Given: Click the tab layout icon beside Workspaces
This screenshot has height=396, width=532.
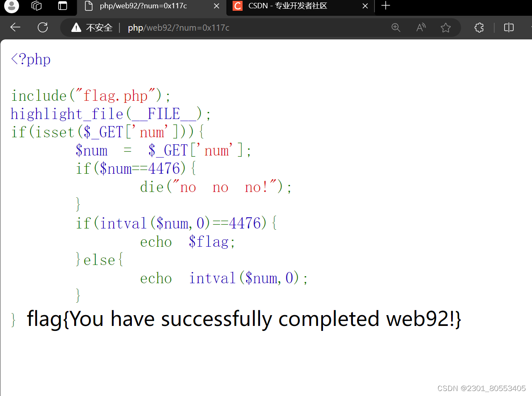Looking at the screenshot, I should [62, 6].
